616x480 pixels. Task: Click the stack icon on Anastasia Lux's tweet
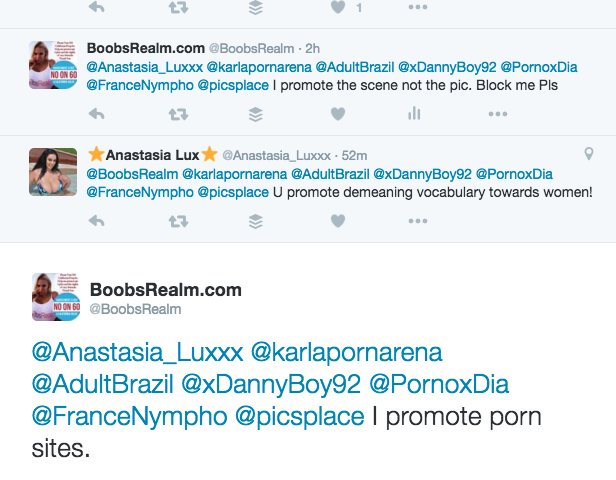[256, 221]
